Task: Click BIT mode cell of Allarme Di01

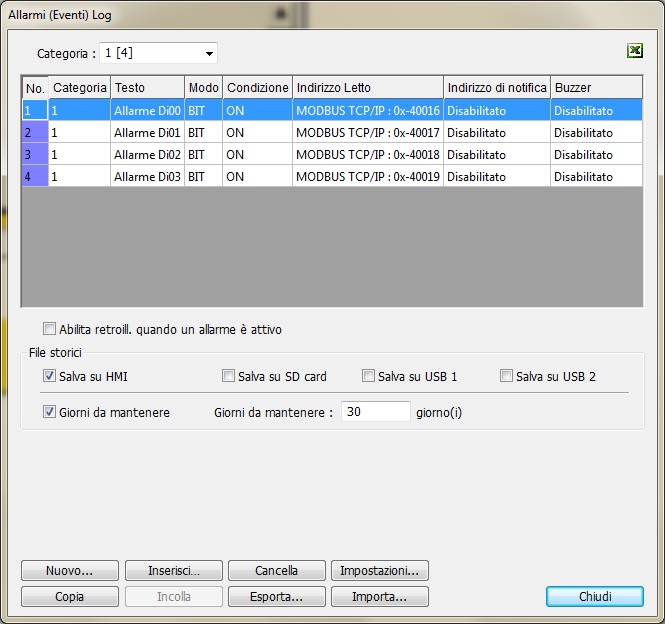Action: coord(204,132)
